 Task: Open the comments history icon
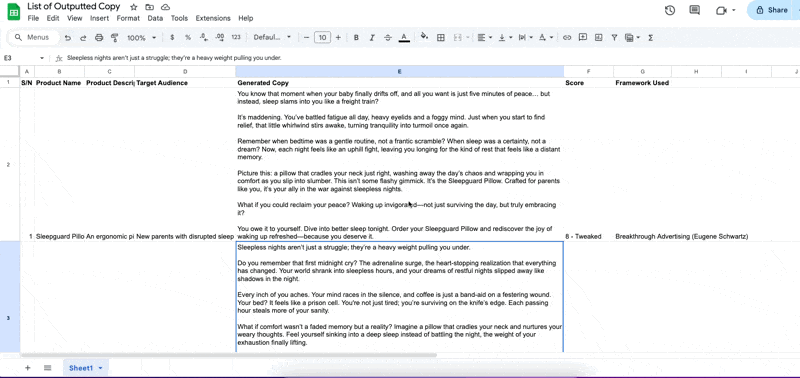coord(694,10)
